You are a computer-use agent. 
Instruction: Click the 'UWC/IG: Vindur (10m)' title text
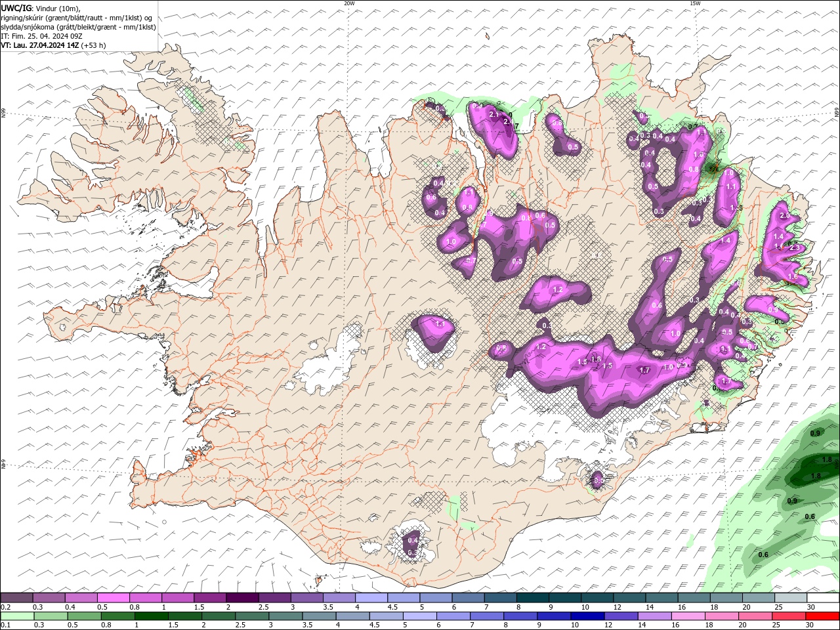point(40,8)
